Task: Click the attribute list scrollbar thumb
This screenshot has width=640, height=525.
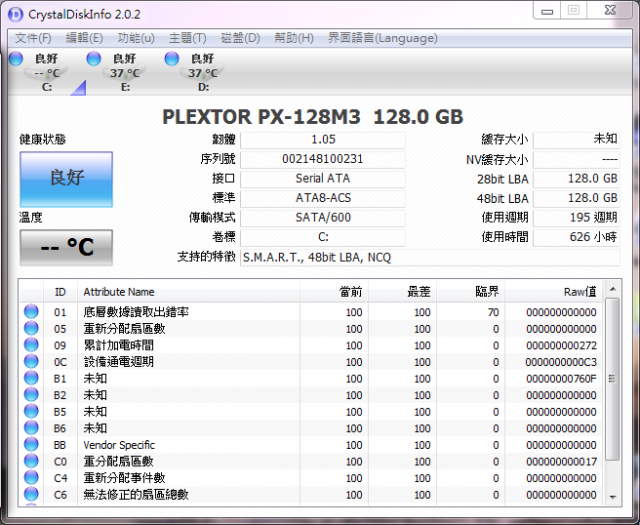Action: (612, 378)
